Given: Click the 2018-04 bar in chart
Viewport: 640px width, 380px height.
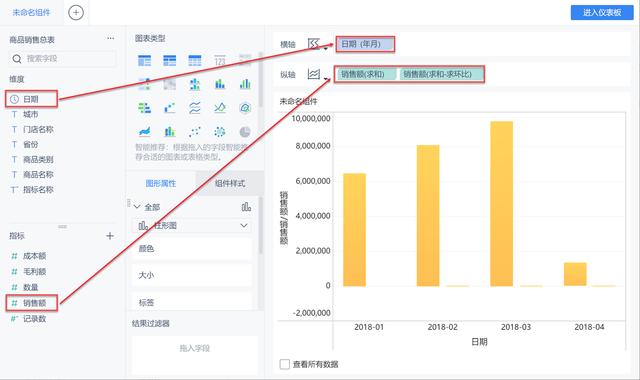Looking at the screenshot, I should [x=575, y=274].
